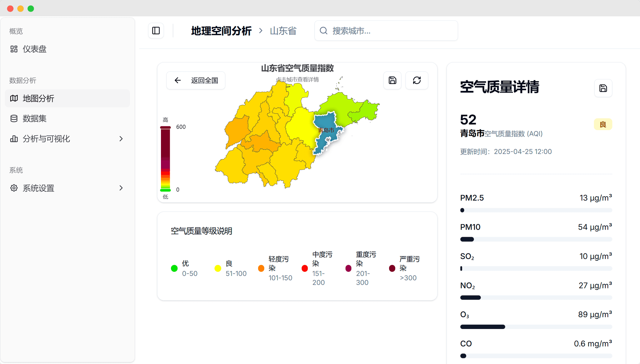Open 分析与可视化 menu item
This screenshot has height=364, width=640.
[67, 139]
